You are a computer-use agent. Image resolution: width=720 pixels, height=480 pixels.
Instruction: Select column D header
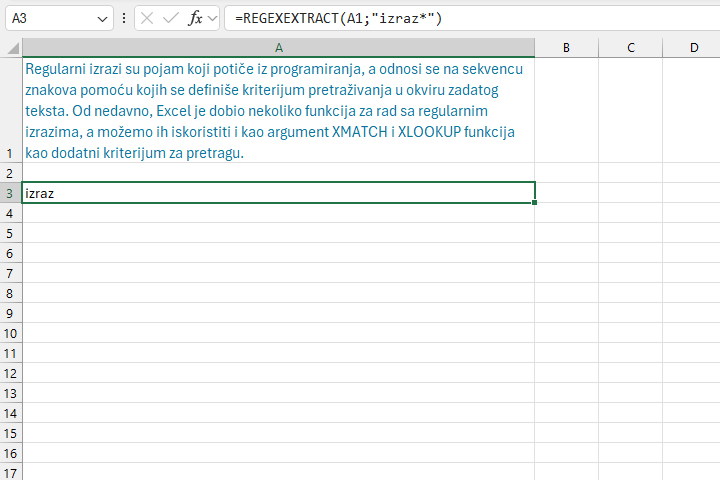693,48
